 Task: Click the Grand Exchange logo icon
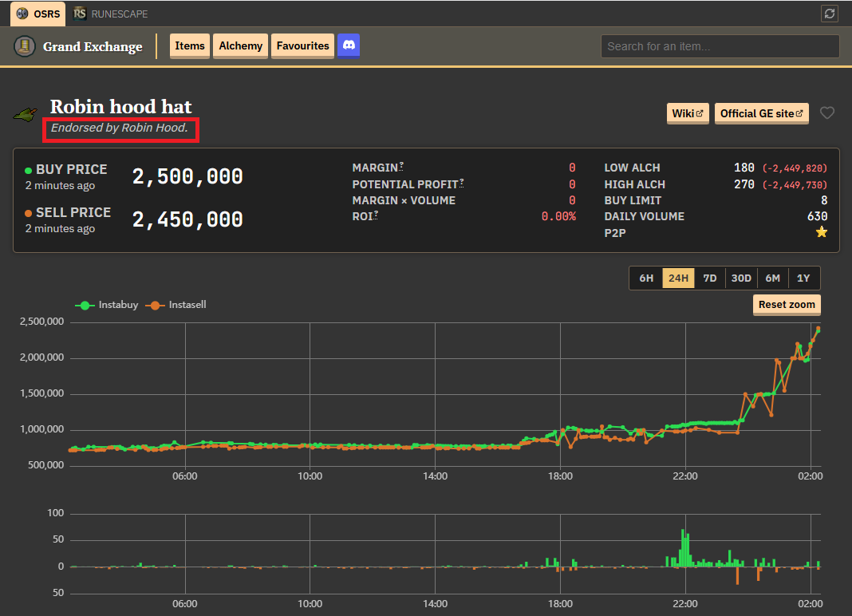tap(25, 46)
